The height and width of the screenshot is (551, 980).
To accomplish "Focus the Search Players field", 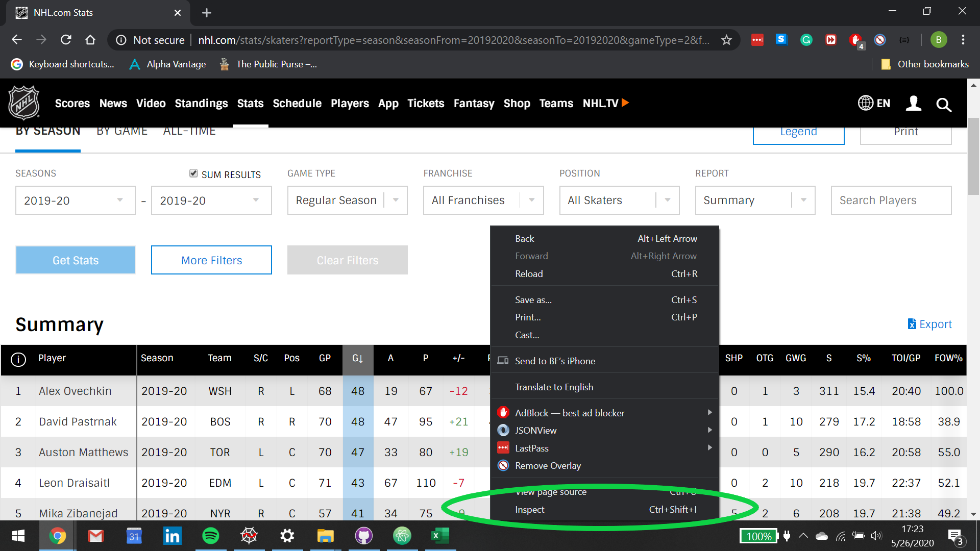I will pos(891,201).
